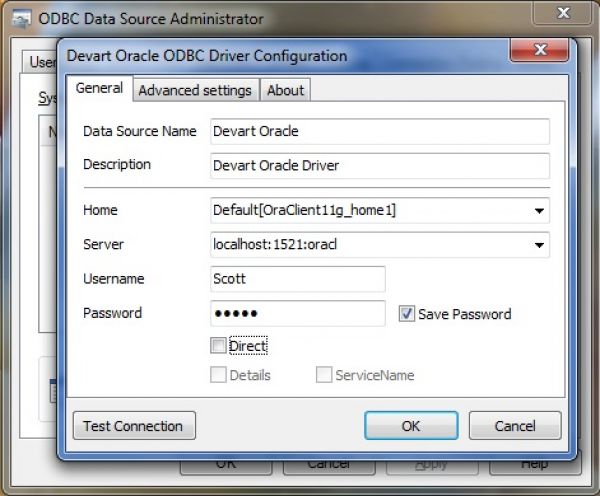The height and width of the screenshot is (496, 600).
Task: Click the Password label text
Action: pyautogui.click(x=112, y=313)
